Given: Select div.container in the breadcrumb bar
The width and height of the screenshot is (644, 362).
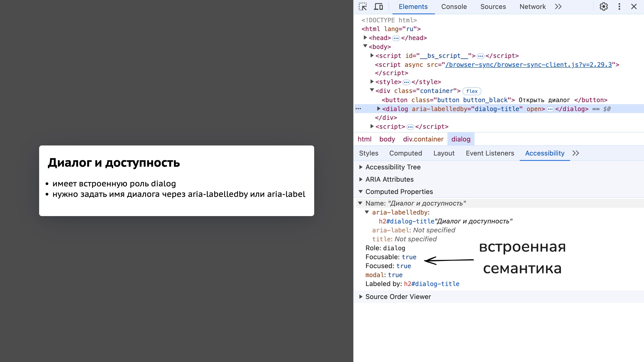Looking at the screenshot, I should click(423, 139).
